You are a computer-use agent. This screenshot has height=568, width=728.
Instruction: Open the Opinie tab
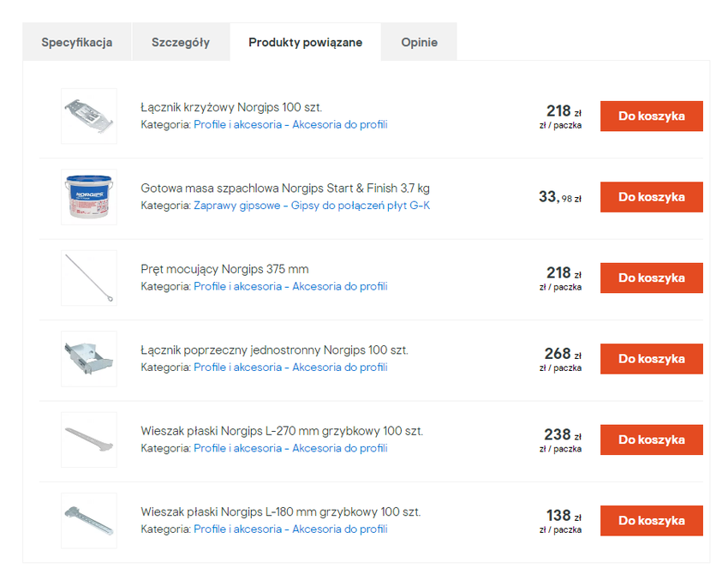point(419,42)
